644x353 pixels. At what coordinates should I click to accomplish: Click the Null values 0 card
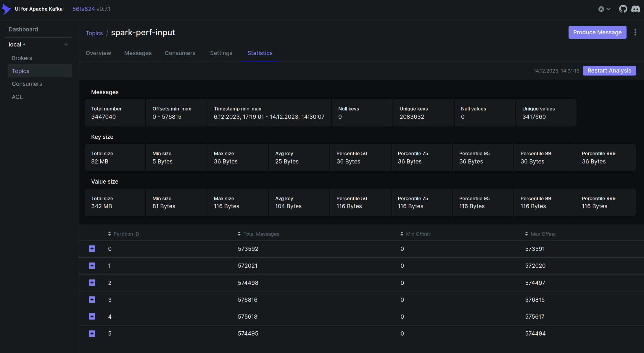point(484,113)
